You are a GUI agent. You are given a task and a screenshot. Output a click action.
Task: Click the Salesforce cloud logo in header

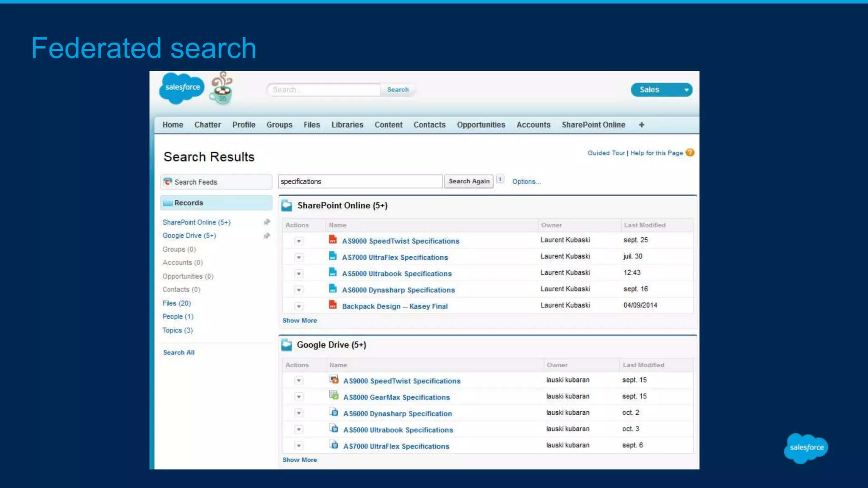(x=182, y=88)
